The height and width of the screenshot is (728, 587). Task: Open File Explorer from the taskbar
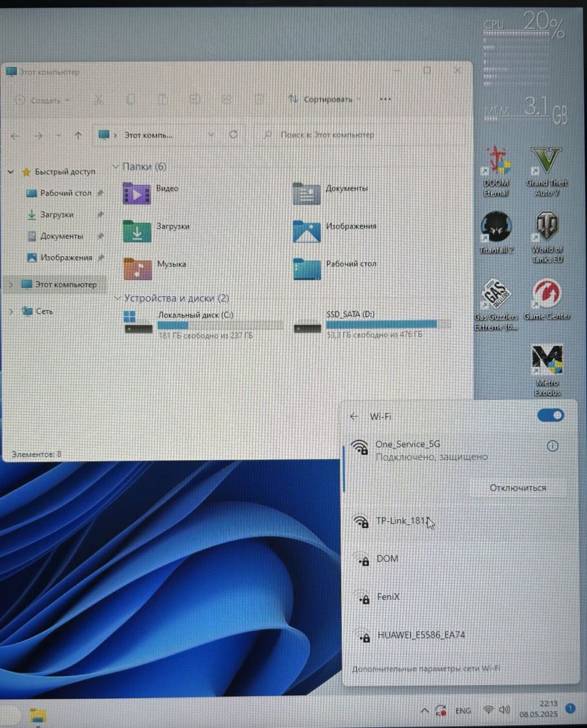(38, 716)
